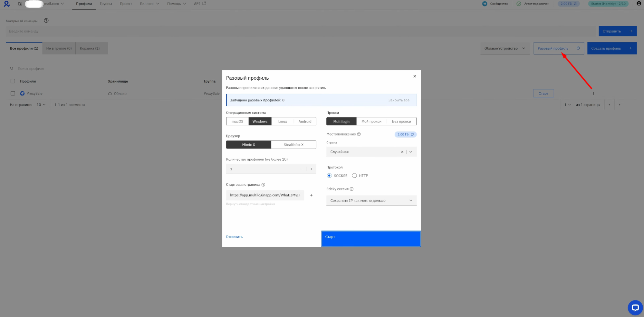Select the Stealthfox X browser
The width and height of the screenshot is (644, 317).
tap(293, 145)
